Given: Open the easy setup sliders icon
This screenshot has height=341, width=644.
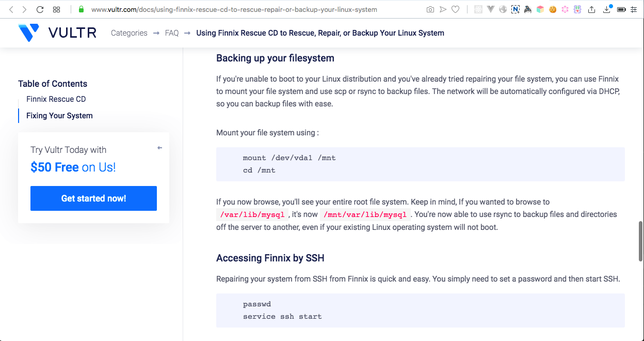Looking at the screenshot, I should click(634, 9).
